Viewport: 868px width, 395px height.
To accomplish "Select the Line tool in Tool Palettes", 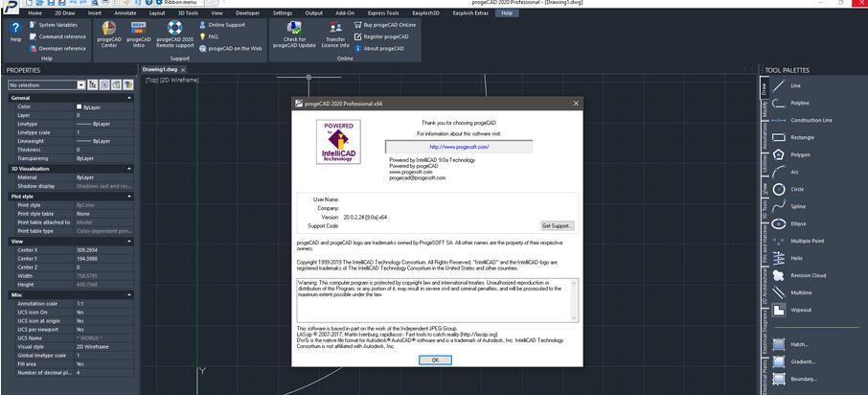I will tap(787, 86).
